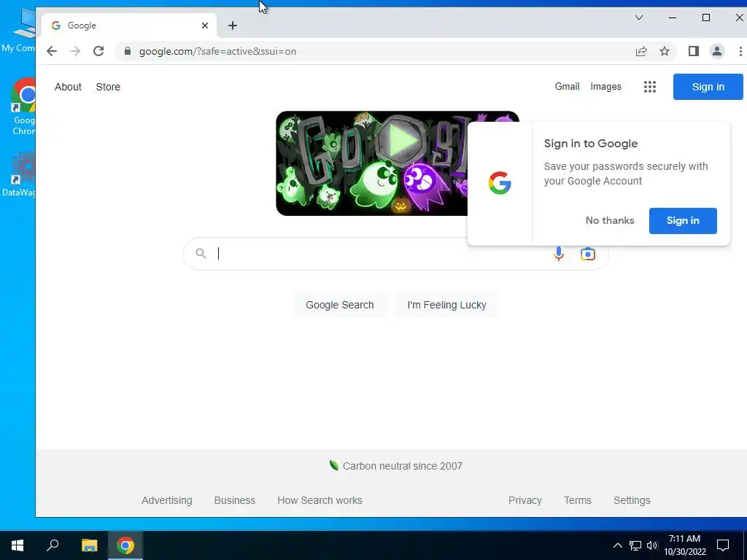Open the Windows Start menu

point(18,545)
